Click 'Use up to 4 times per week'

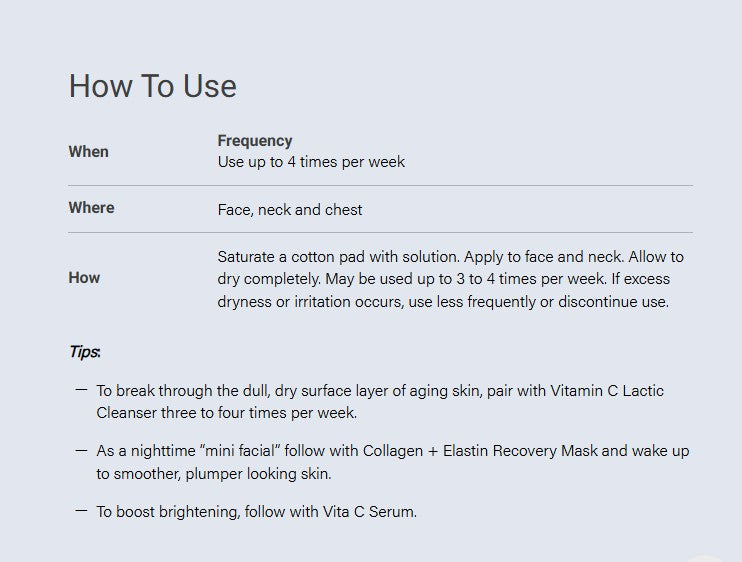tap(311, 162)
